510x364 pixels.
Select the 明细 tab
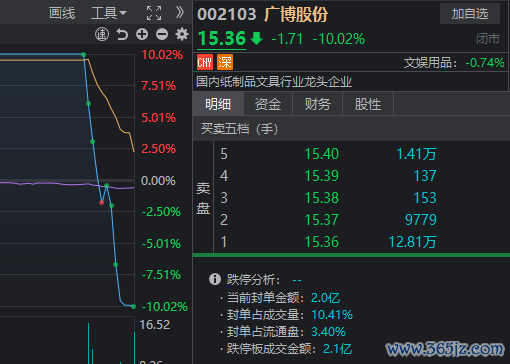(x=218, y=104)
